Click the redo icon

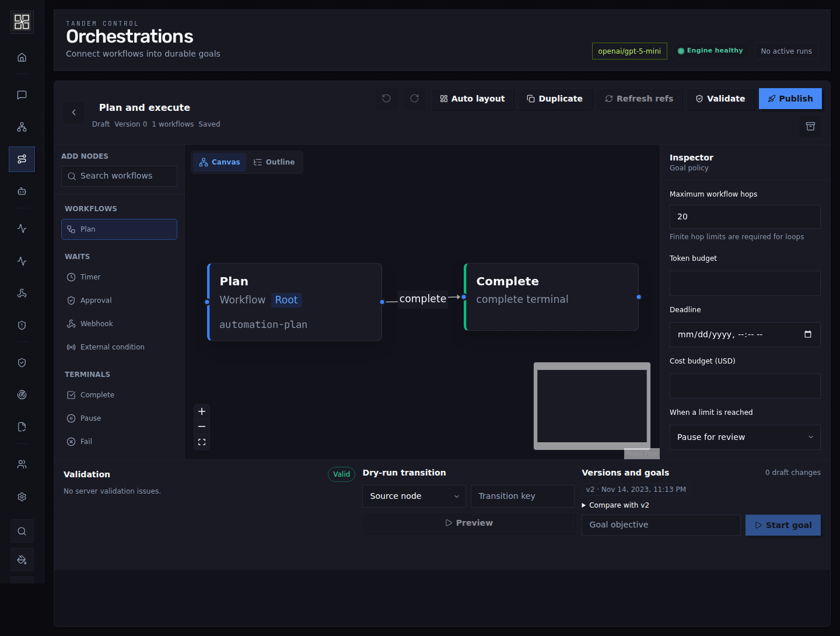point(414,99)
